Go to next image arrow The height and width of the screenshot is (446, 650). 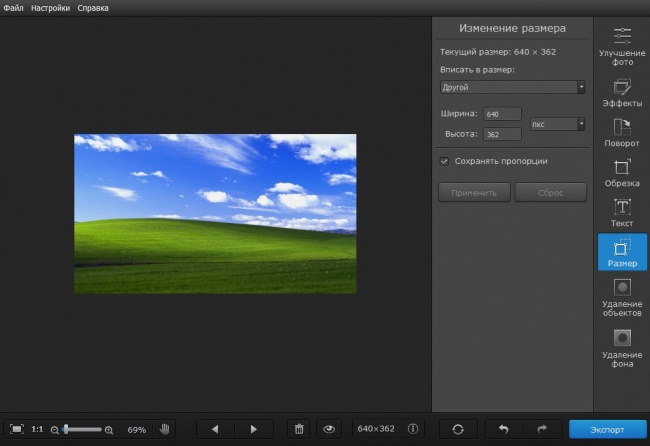pos(254,429)
